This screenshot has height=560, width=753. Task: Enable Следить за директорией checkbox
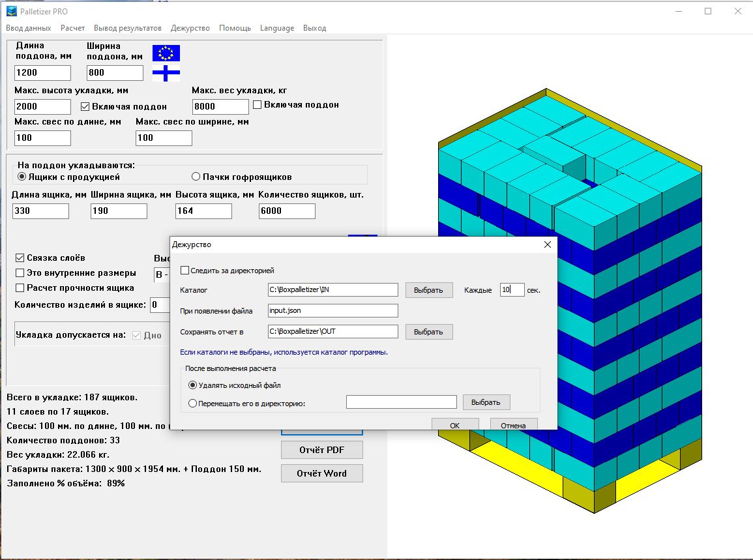click(185, 271)
